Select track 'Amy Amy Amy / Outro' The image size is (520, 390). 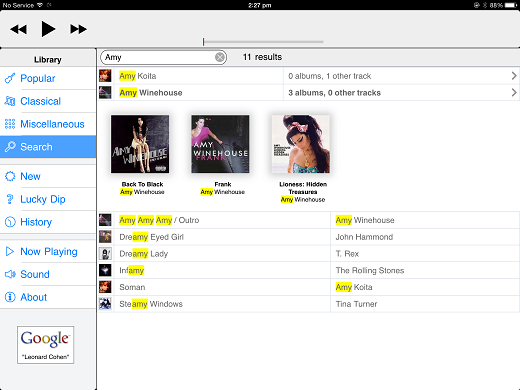[x=159, y=220]
